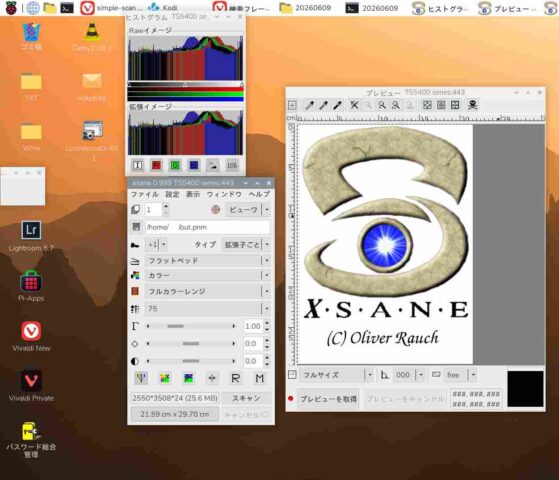Open the Wine folder on desktop
Image resolution: width=559 pixels, height=480 pixels.
pos(31,137)
